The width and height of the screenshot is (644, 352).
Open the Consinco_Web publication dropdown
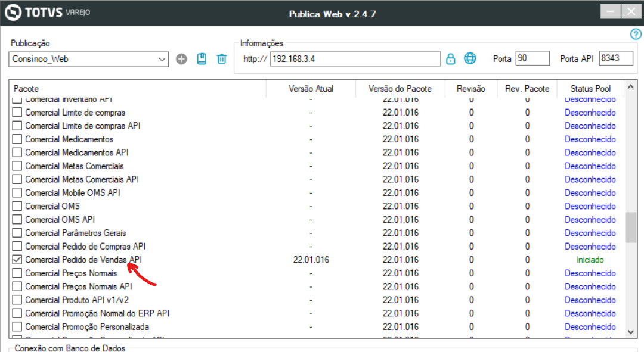[x=88, y=59]
